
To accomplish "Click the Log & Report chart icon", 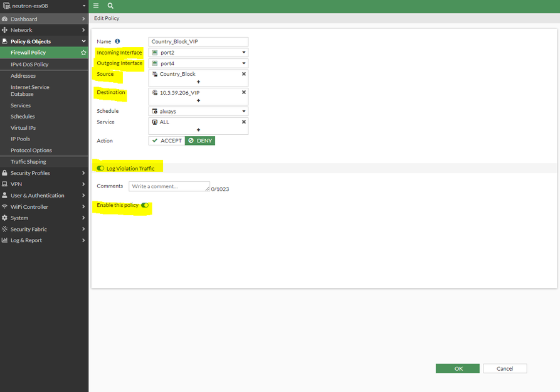I will tap(4, 240).
